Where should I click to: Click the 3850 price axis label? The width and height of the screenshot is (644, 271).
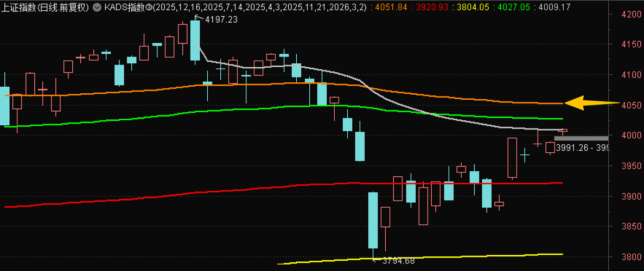631,226
